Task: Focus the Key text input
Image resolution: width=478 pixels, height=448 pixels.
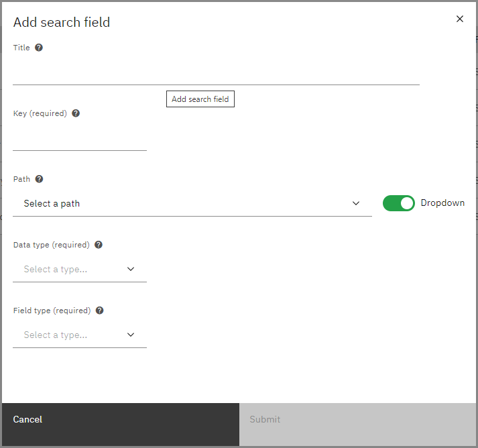Action: tap(79, 138)
